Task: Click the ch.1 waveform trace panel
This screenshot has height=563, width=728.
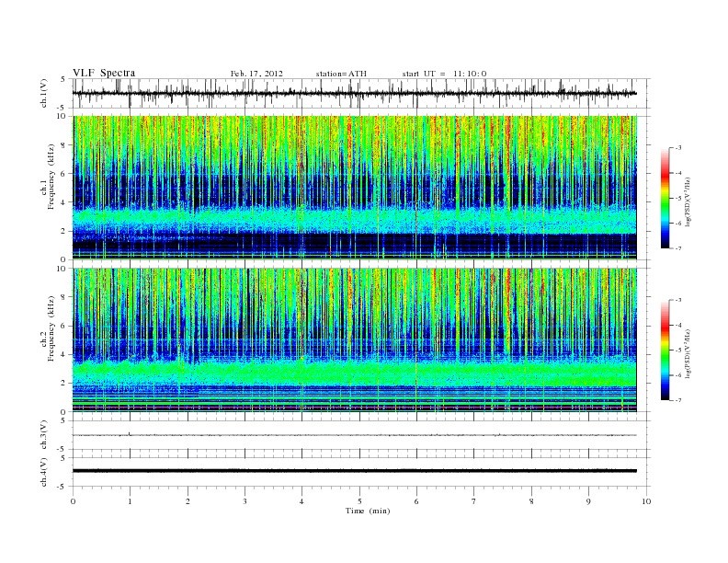Action: [x=361, y=93]
